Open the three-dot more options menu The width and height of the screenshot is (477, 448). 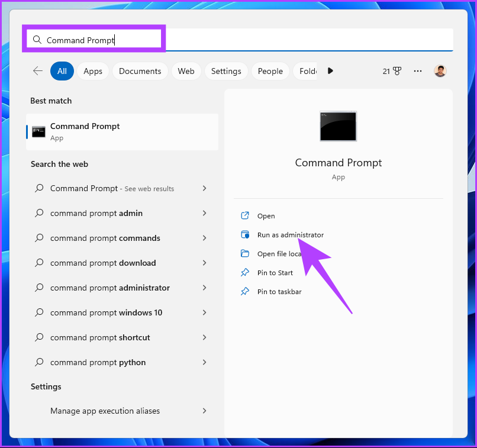pyautogui.click(x=418, y=71)
